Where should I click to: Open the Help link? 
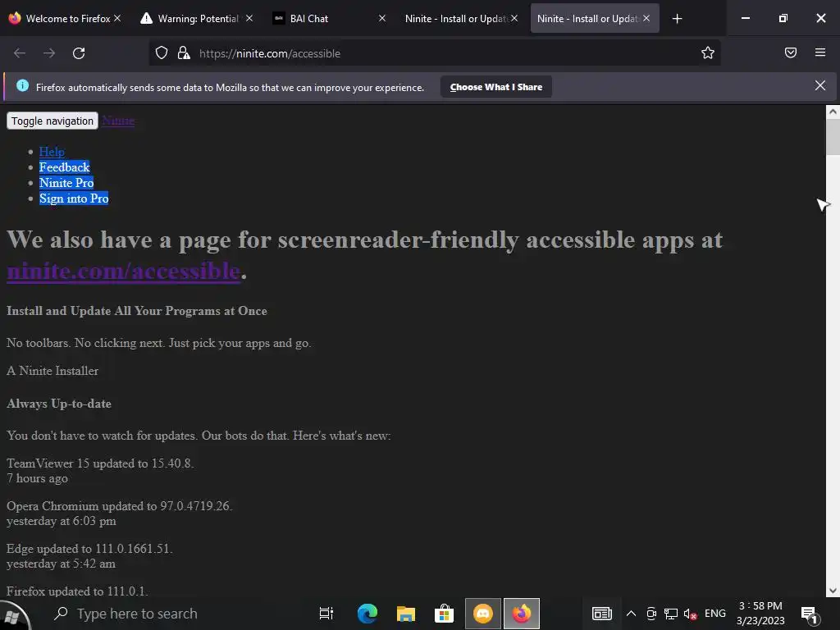[x=52, y=152]
